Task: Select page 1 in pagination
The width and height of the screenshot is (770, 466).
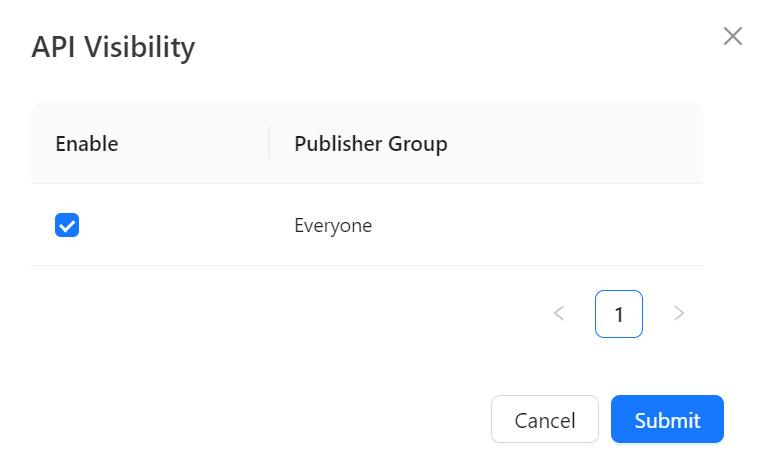Action: click(618, 314)
